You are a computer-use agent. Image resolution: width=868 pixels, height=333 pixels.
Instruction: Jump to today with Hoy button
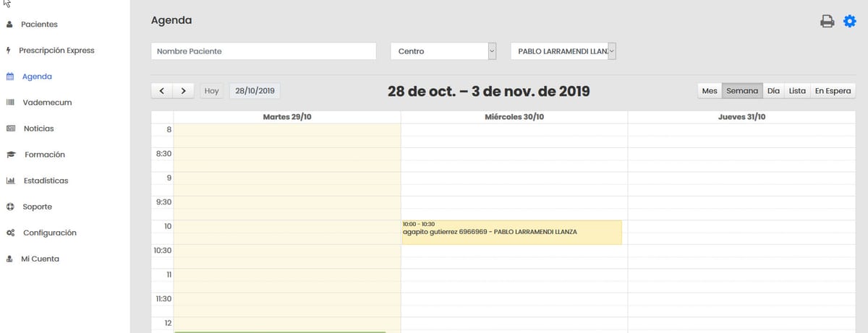point(211,91)
